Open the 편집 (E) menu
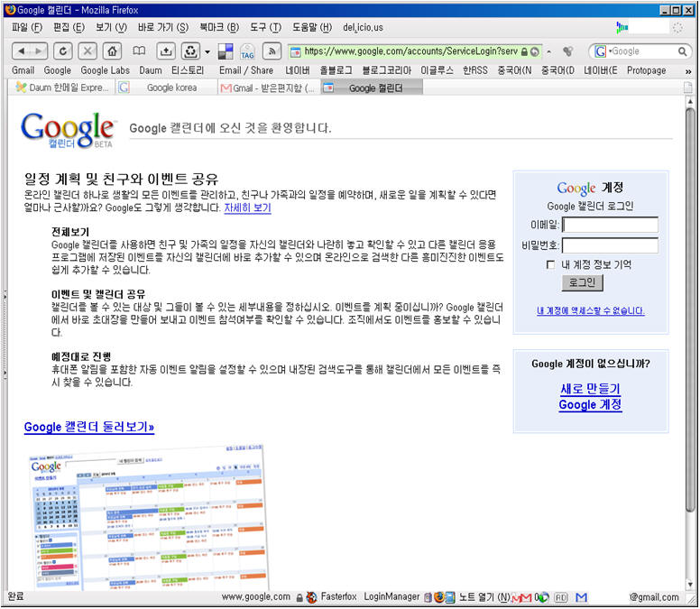Screen dimensions: 700x609 69,28
